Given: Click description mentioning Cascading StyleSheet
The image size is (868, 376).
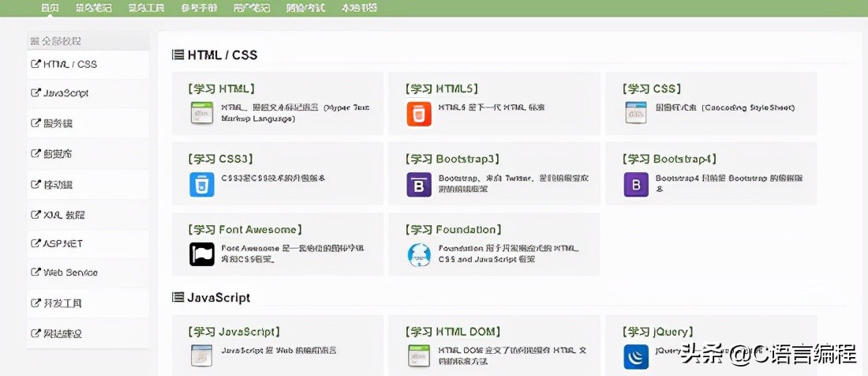Looking at the screenshot, I should [x=725, y=107].
